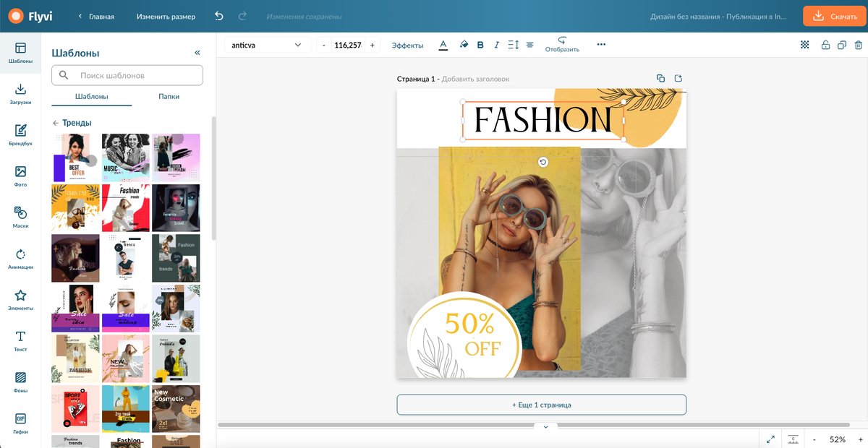Screen dimensions: 868x448
Task: Open text alignment options
Action: coord(530,45)
